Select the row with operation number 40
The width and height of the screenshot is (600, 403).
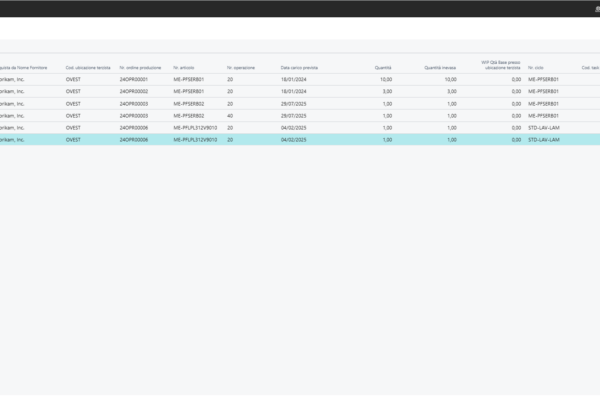(230, 116)
